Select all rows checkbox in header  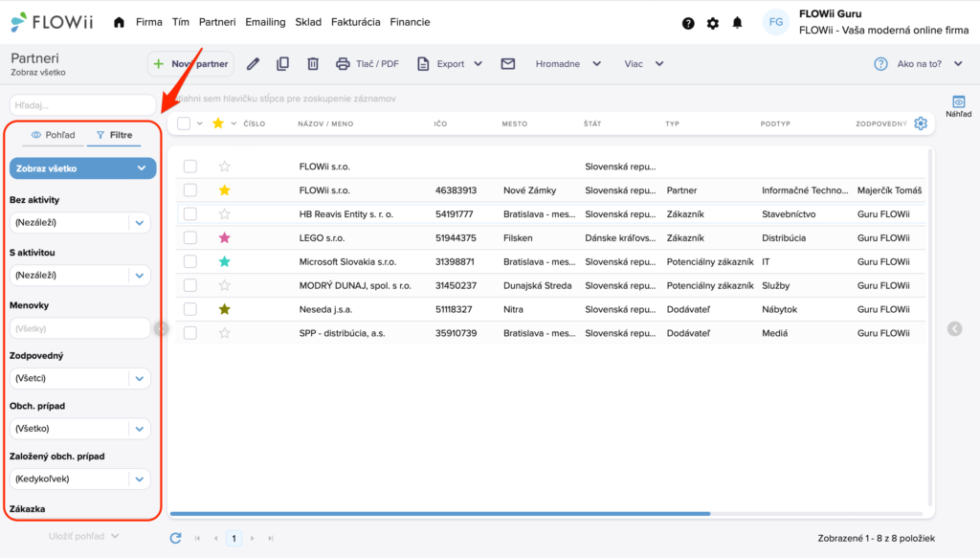[x=184, y=123]
